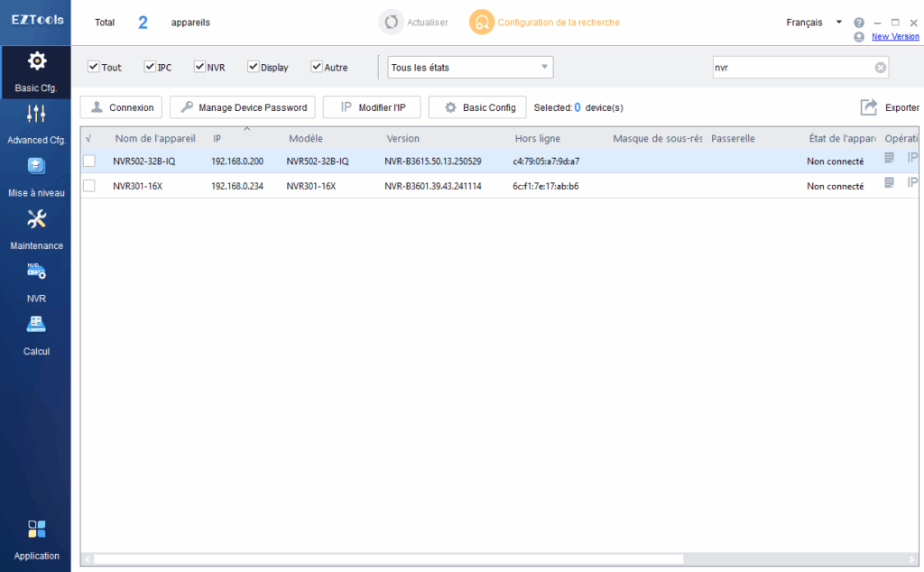Screen dimensions: 924x572
Task: Toggle the IPC filter checkbox
Action: [150, 67]
